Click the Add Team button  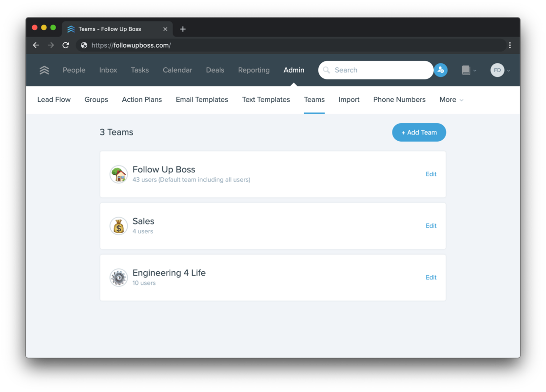419,132
